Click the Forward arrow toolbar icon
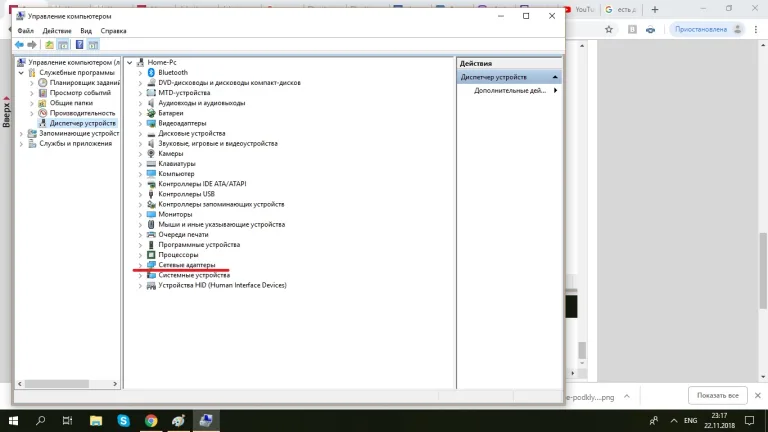The width and height of the screenshot is (768, 432). point(32,45)
